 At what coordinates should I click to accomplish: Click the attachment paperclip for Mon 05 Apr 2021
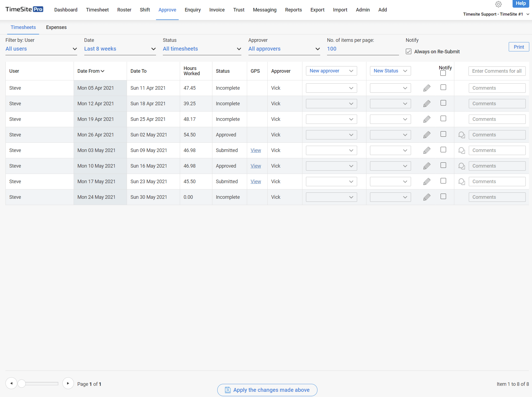[427, 88]
